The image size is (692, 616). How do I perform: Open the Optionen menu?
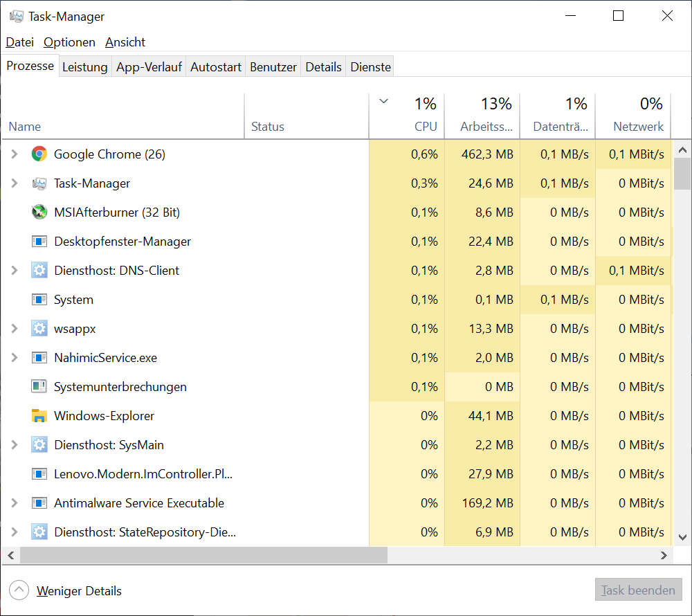tap(69, 42)
